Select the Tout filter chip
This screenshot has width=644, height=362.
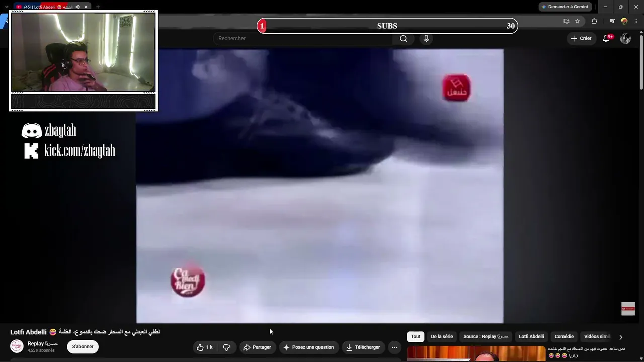[416, 337]
